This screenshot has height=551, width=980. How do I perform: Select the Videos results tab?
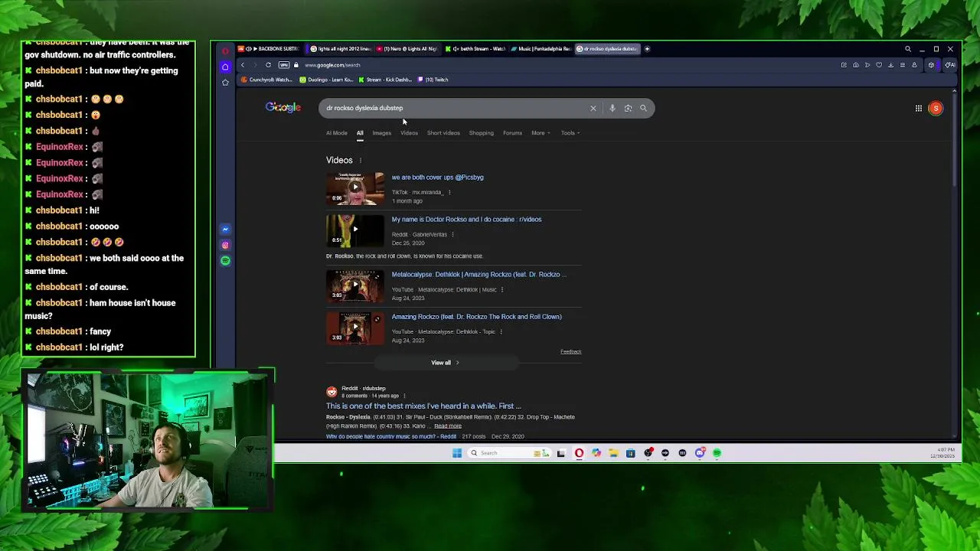[409, 133]
